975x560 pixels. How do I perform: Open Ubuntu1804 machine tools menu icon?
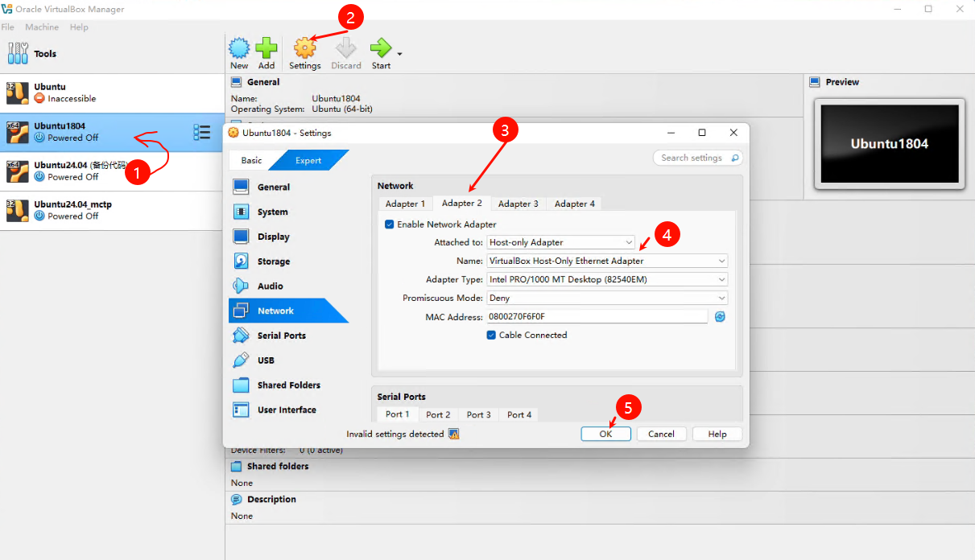(x=202, y=133)
